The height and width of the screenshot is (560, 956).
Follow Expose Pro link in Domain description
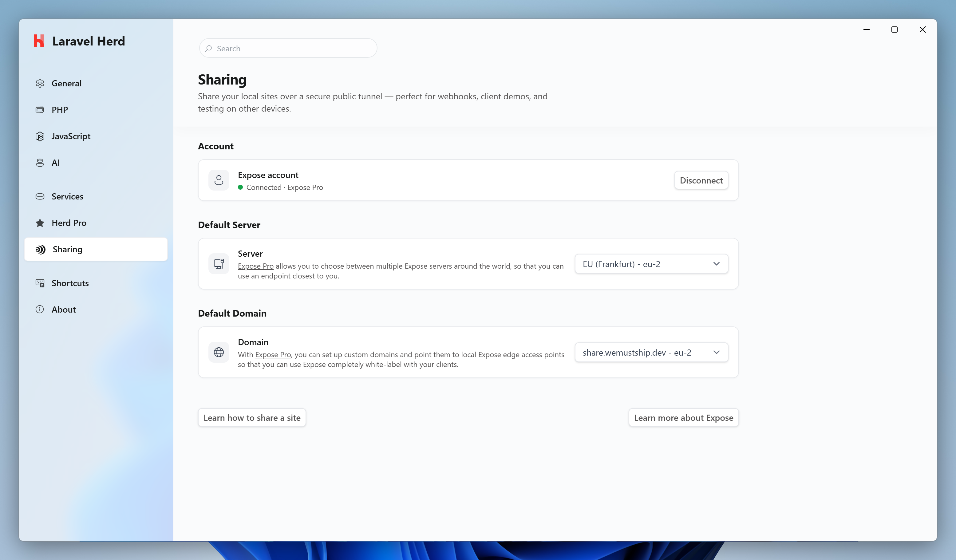click(273, 354)
